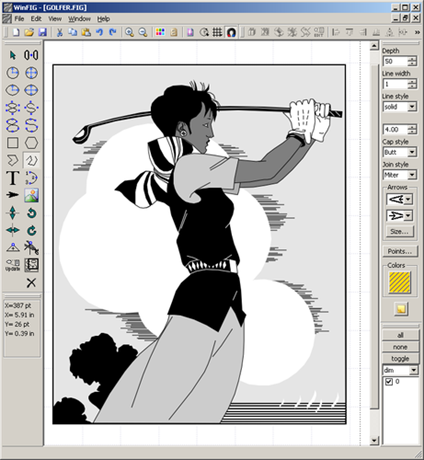424x460 pixels.
Task: Click the yellow hatched color swatch
Action: pyautogui.click(x=399, y=283)
